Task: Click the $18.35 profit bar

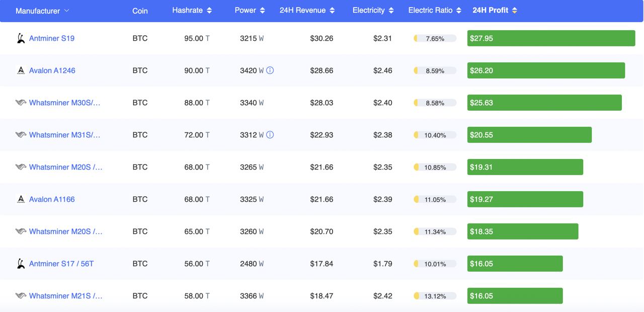Action: point(523,231)
